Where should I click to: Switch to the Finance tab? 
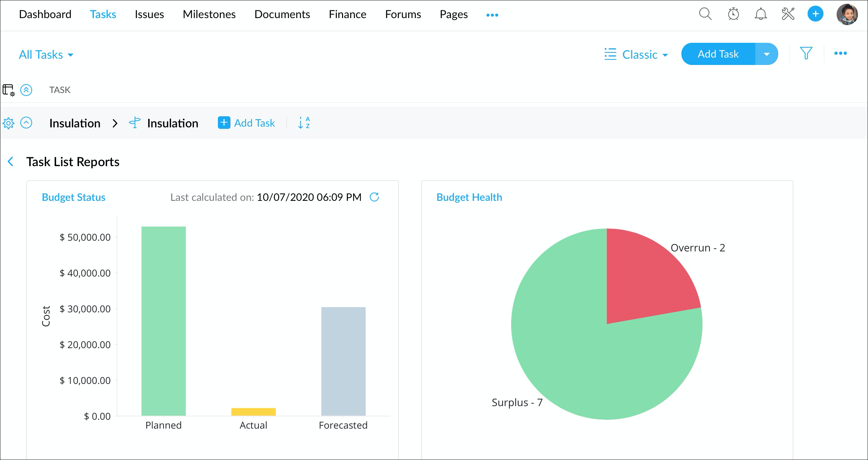(x=347, y=14)
